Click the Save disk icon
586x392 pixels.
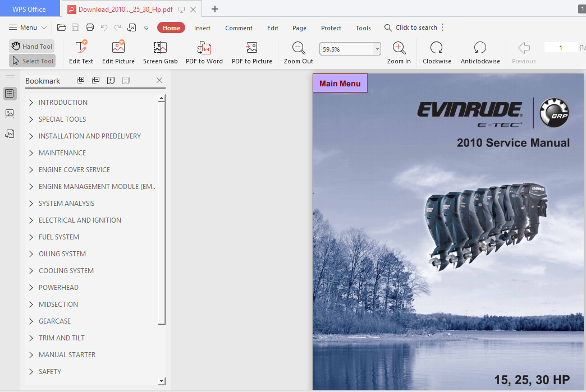coord(75,27)
